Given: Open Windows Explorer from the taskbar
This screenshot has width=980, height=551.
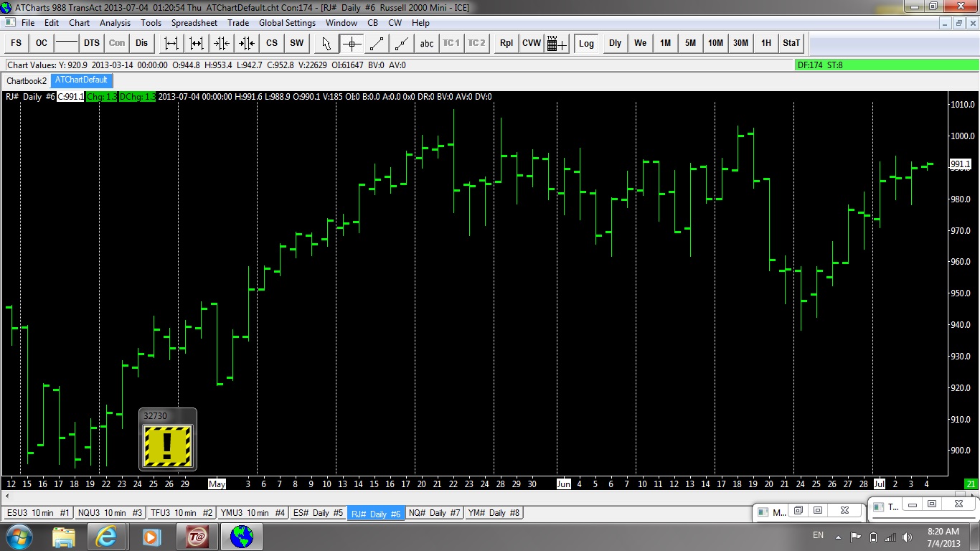Looking at the screenshot, I should pos(64,537).
